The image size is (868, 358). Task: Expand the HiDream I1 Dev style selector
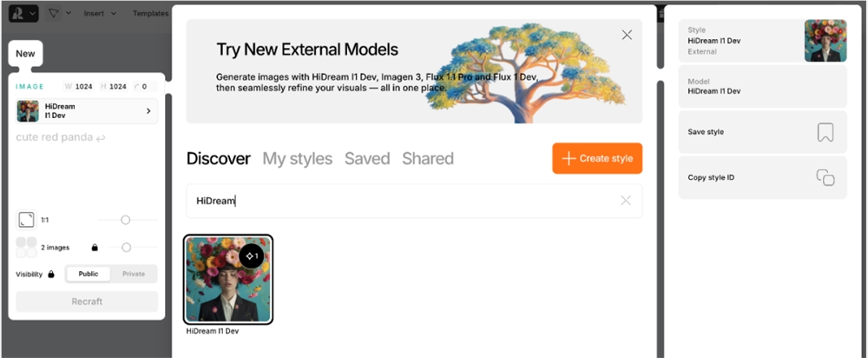[x=87, y=111]
